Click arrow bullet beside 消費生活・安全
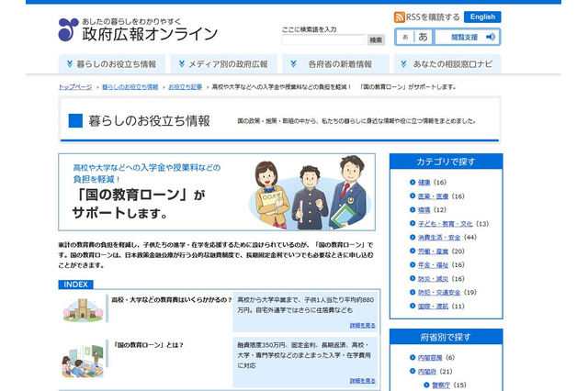This screenshot has height=391, width=588. click(413, 237)
